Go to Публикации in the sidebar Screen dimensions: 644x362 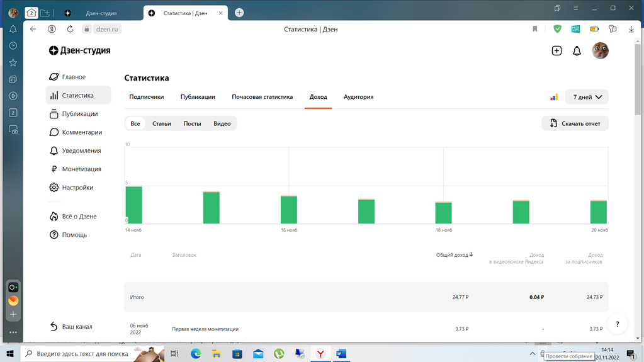pos(74,114)
